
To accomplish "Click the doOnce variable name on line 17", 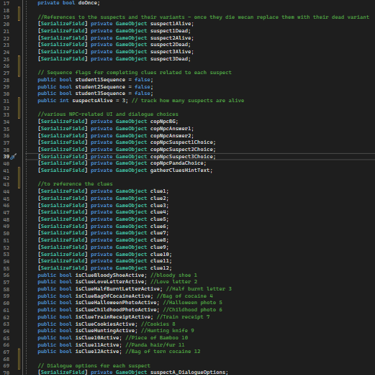I will 88,3.
